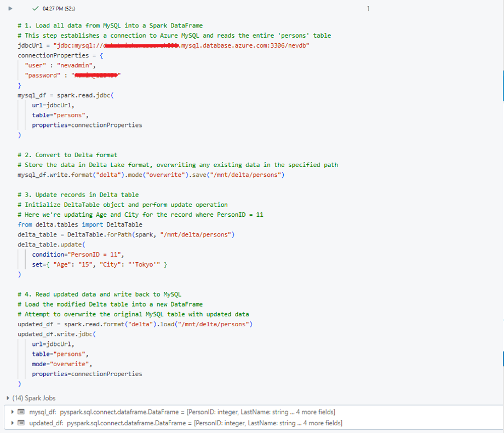
Task: Click the table icon beside updated_df
Action: pos(21,423)
